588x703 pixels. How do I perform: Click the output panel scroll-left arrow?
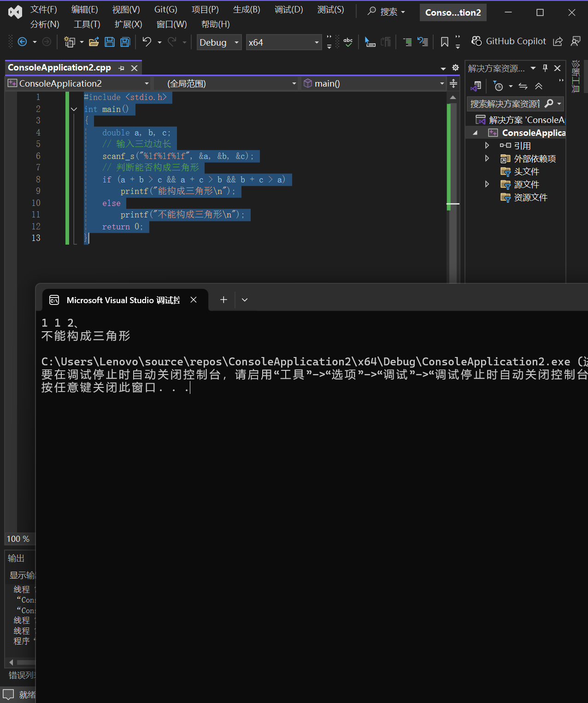11,662
